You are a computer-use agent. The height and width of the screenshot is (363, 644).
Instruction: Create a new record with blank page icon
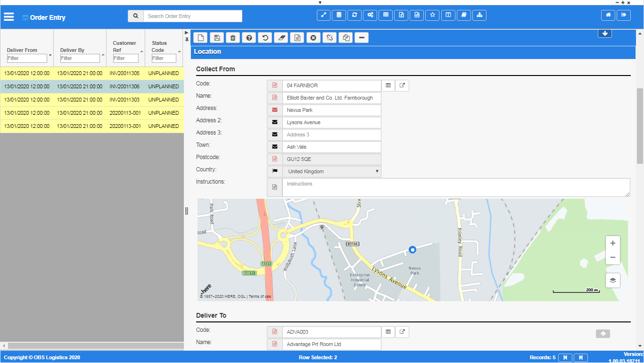pyautogui.click(x=201, y=38)
